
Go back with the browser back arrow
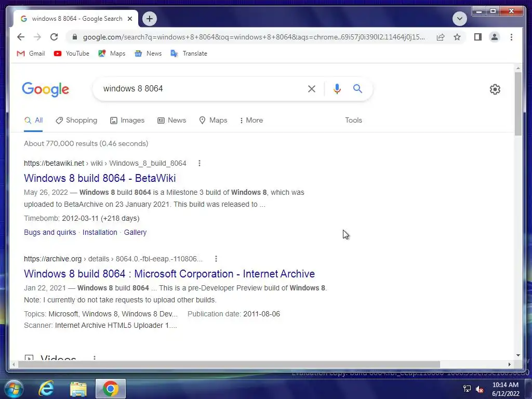pos(21,37)
